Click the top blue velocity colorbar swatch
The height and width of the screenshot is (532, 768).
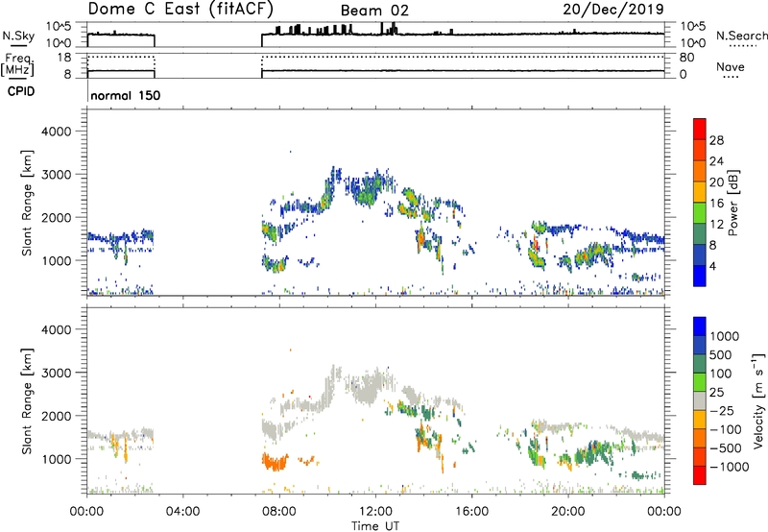coord(700,326)
